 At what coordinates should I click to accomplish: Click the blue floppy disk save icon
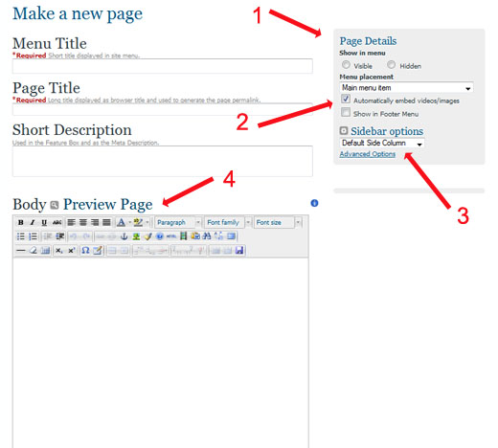tap(239, 251)
